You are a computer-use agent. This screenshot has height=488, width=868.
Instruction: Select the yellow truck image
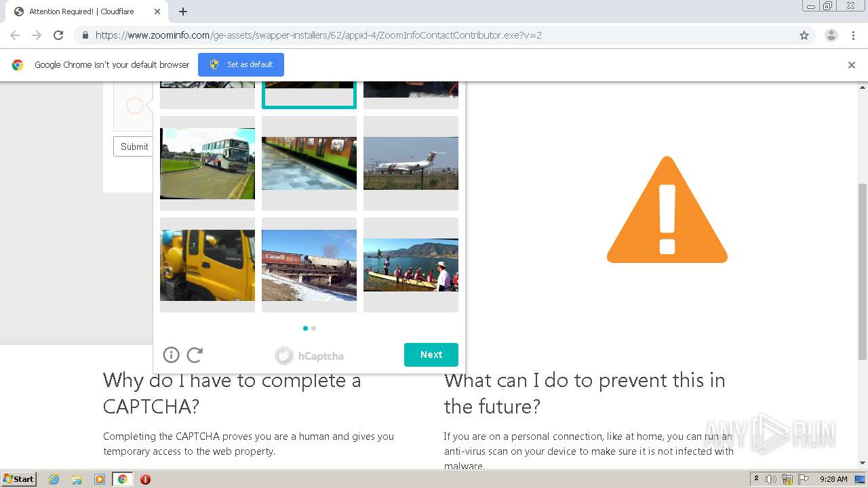click(208, 265)
